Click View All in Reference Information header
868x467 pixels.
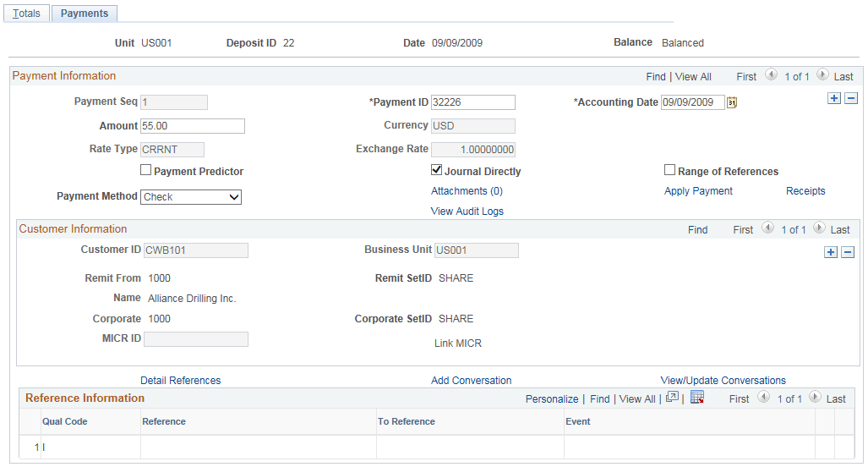637,399
